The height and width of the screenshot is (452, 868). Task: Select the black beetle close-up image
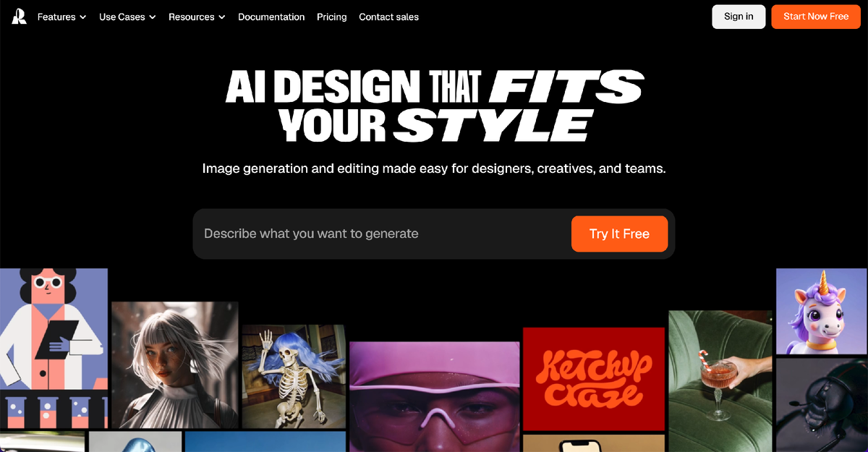coord(822,405)
